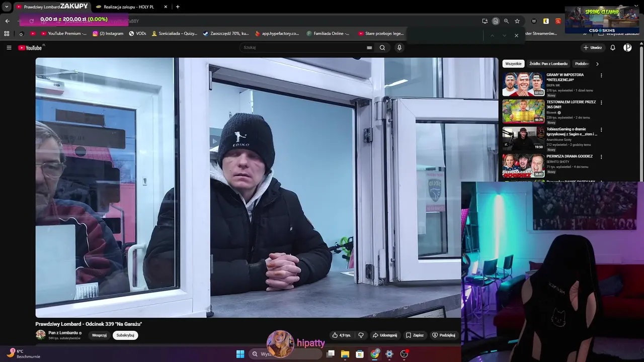The height and width of the screenshot is (362, 644).
Task: Switch to Prawdziwy Lombard browser tab
Action: [x=51, y=7]
